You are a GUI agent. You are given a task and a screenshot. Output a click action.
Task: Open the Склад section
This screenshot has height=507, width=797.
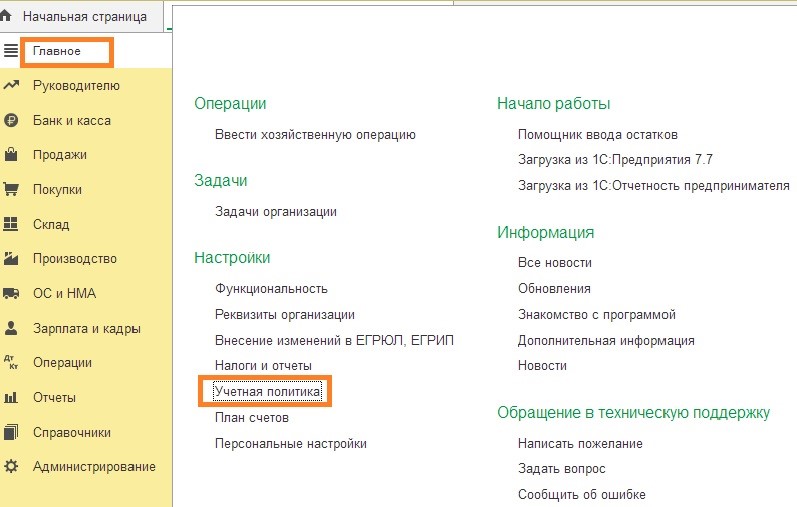tap(51, 224)
